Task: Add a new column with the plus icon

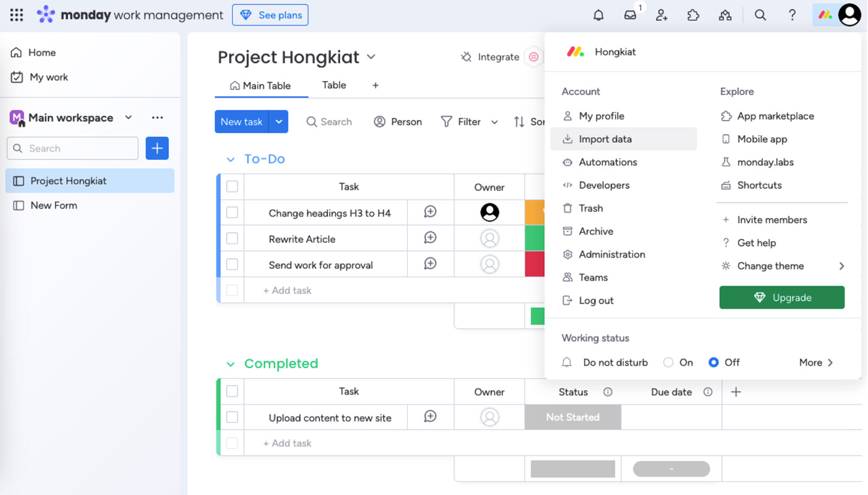Action: coord(736,392)
